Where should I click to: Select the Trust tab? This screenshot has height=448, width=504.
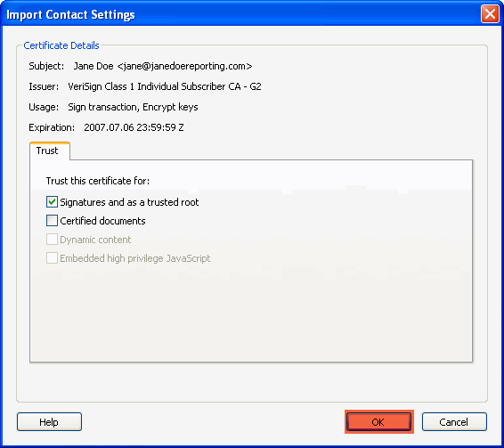(x=50, y=151)
